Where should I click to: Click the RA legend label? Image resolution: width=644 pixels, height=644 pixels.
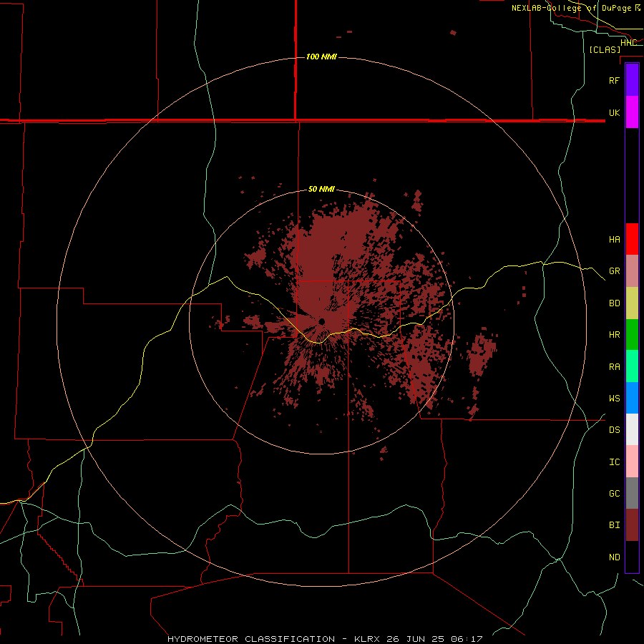point(614,367)
